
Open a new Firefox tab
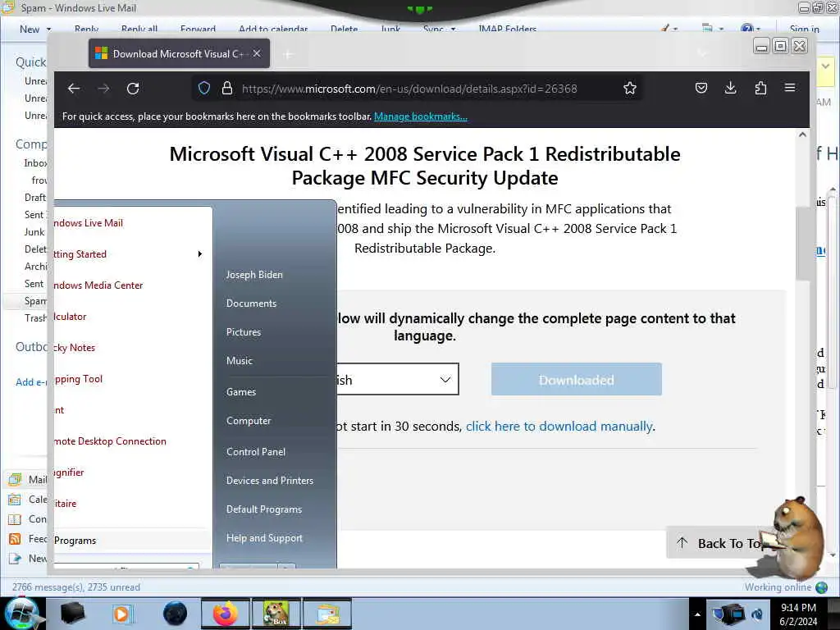(x=288, y=54)
